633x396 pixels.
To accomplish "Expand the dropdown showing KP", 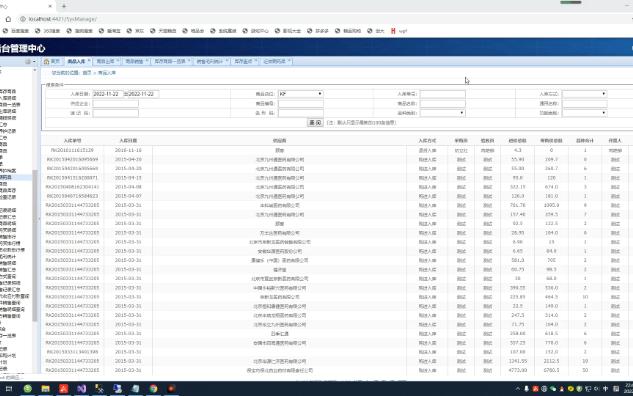I will point(301,94).
